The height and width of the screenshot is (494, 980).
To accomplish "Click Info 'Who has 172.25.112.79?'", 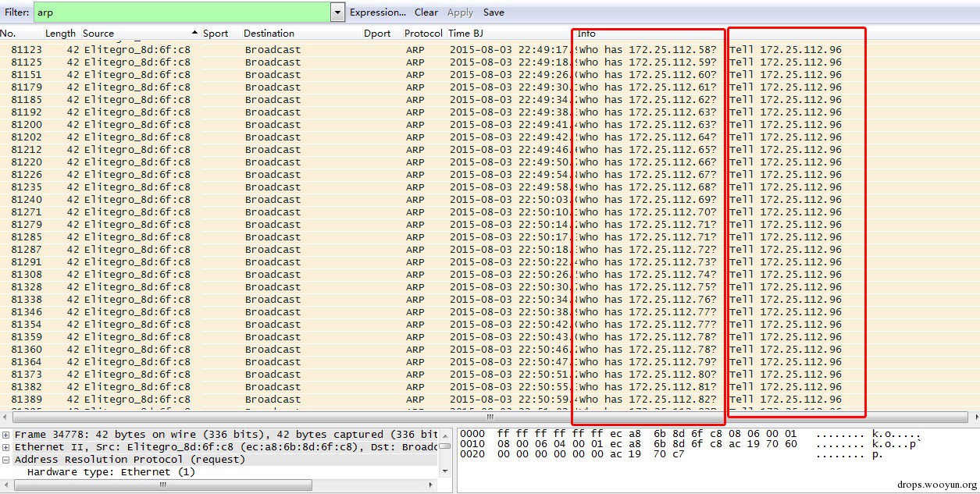I will point(647,362).
